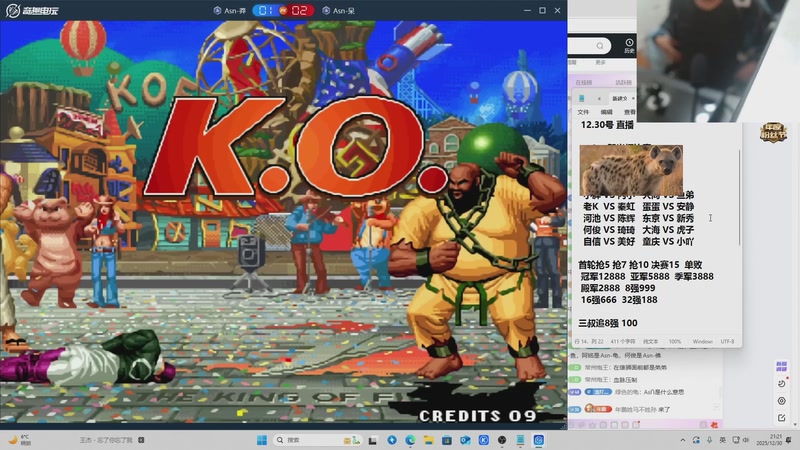Open the 文件 menu in Notepad

pyautogui.click(x=583, y=112)
